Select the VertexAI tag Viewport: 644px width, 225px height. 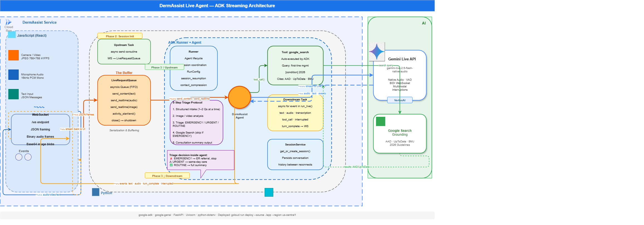[x=400, y=100]
